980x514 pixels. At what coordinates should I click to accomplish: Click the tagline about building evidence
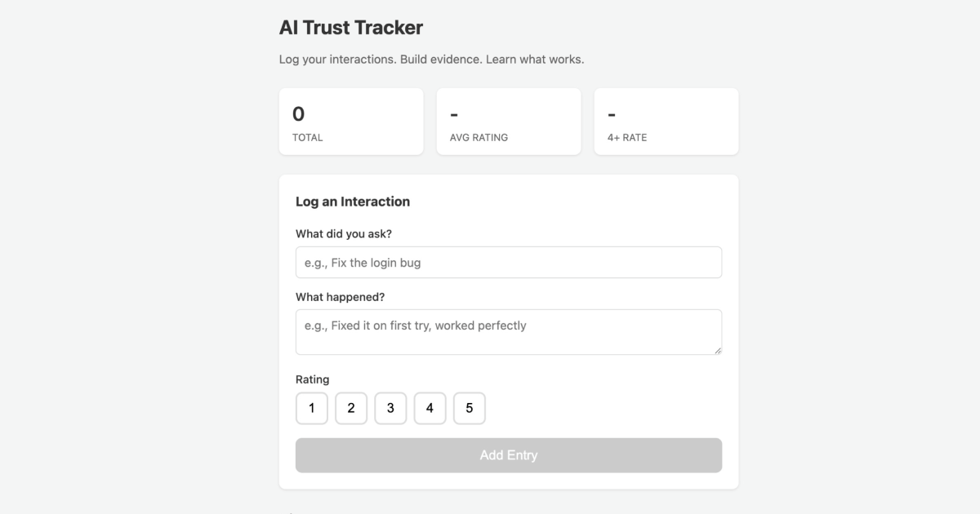click(x=432, y=59)
